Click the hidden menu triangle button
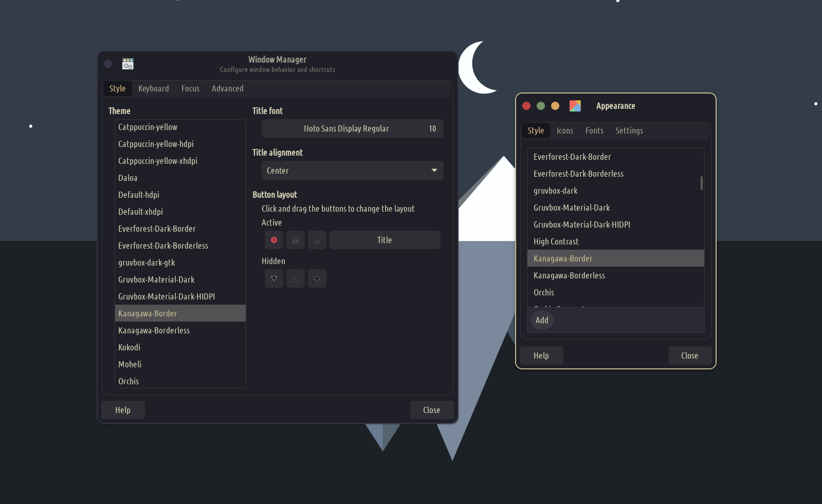 (274, 278)
